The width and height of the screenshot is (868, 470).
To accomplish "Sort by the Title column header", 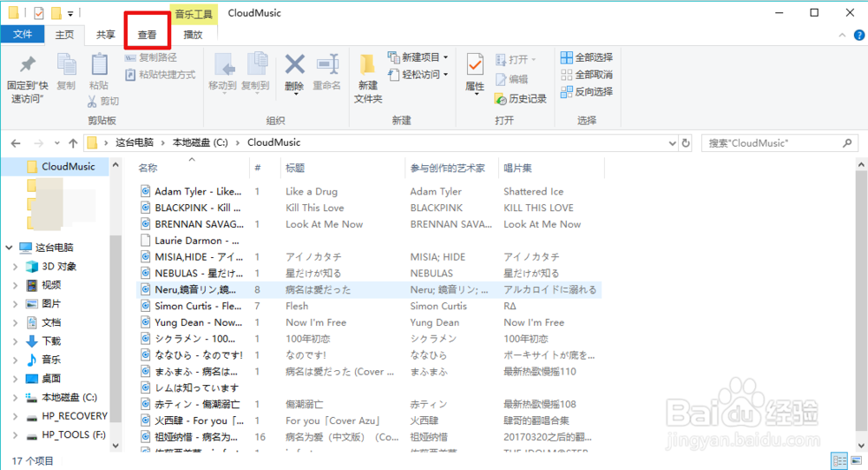I will pos(295,168).
